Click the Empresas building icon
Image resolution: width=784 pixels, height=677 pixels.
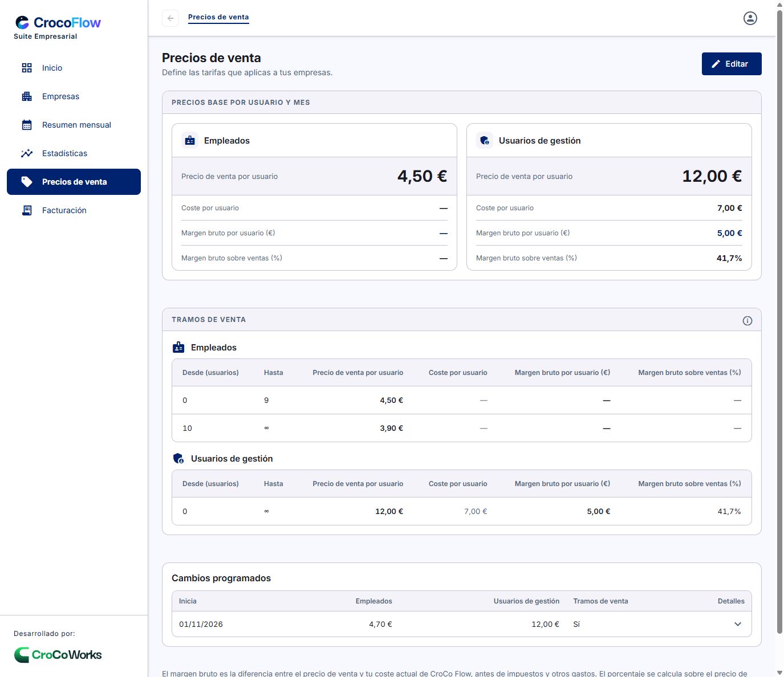(27, 96)
